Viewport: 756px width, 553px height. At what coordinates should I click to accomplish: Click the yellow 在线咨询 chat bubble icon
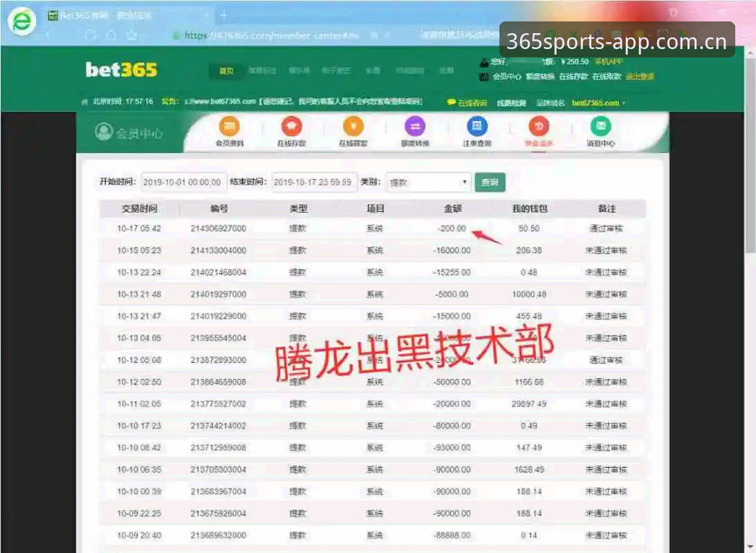tap(451, 102)
